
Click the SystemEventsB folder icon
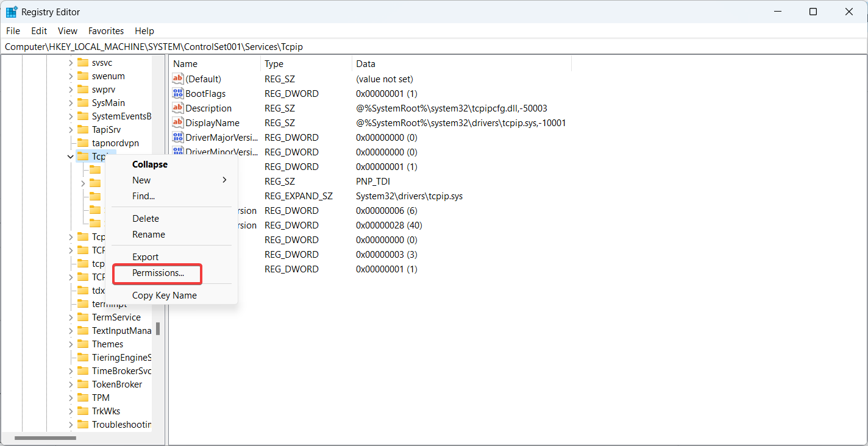(x=83, y=116)
